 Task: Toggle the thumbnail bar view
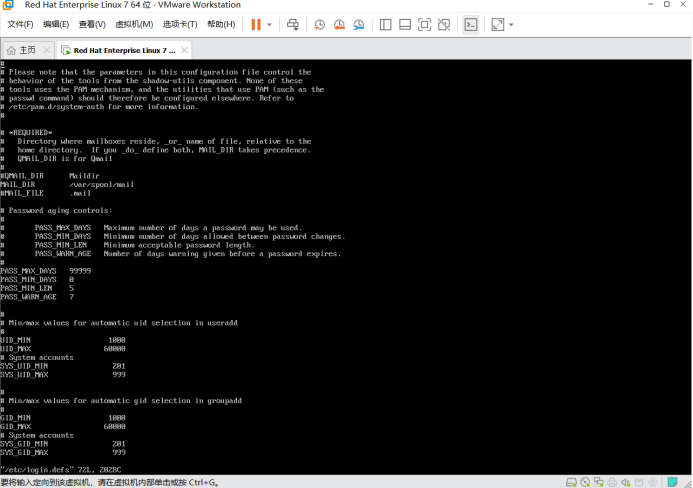click(x=405, y=25)
